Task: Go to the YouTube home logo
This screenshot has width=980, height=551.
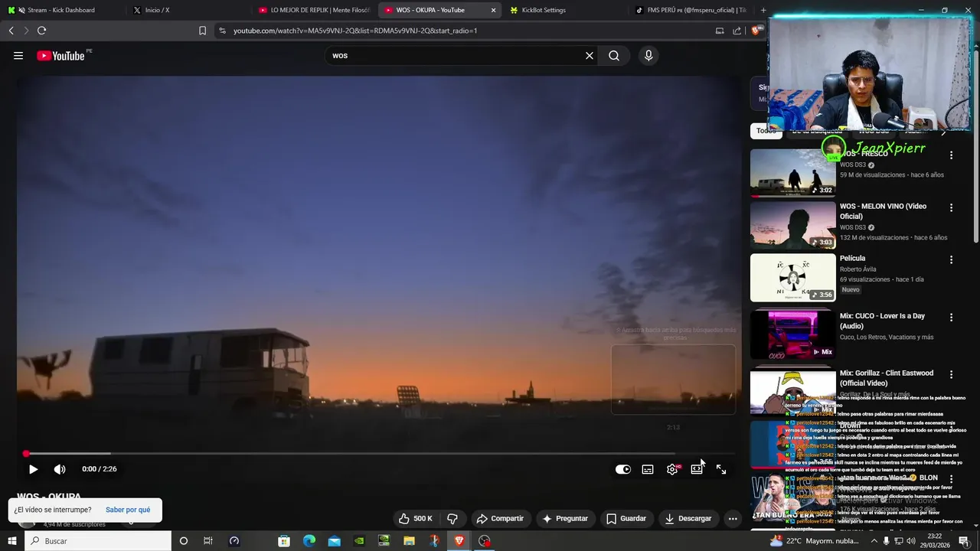Action: point(60,56)
